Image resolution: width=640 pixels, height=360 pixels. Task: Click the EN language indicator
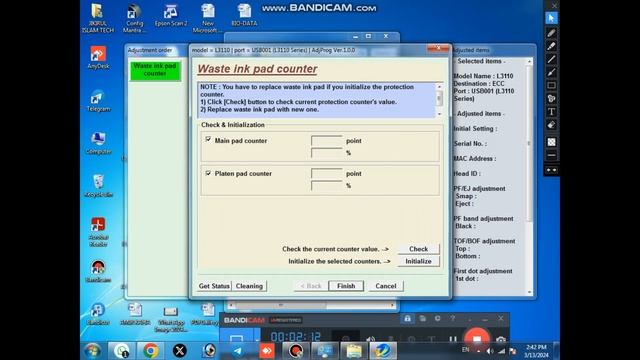(466, 350)
